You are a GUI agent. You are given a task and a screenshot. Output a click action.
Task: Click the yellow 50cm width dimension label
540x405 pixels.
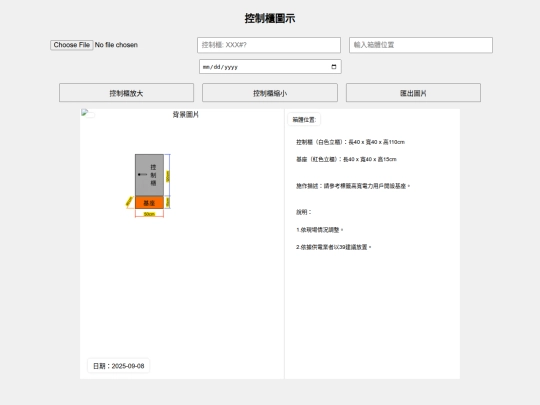click(149, 214)
